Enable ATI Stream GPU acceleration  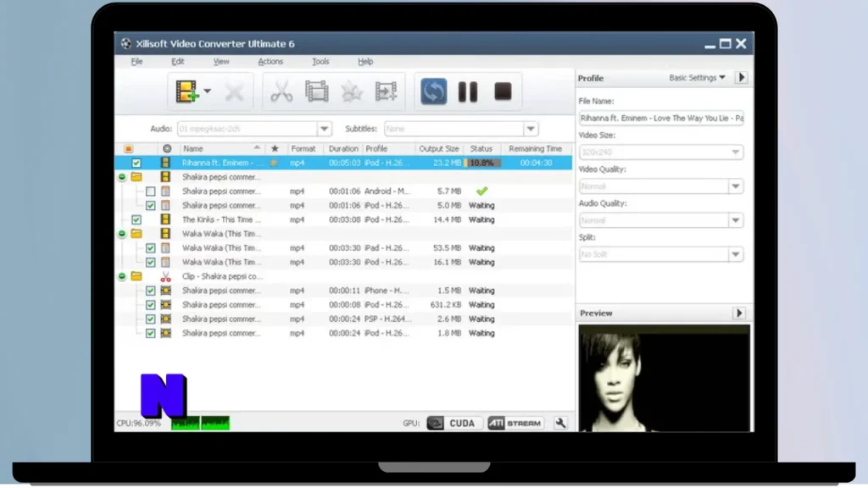click(515, 424)
